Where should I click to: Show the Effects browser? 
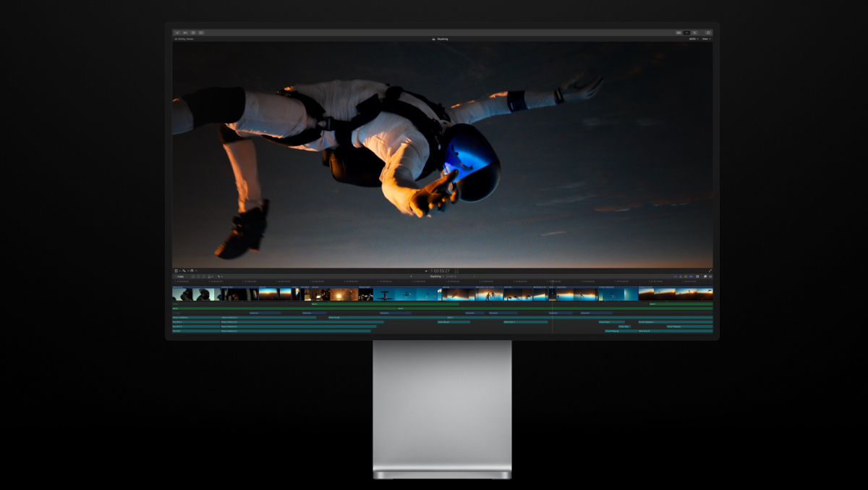705,276
